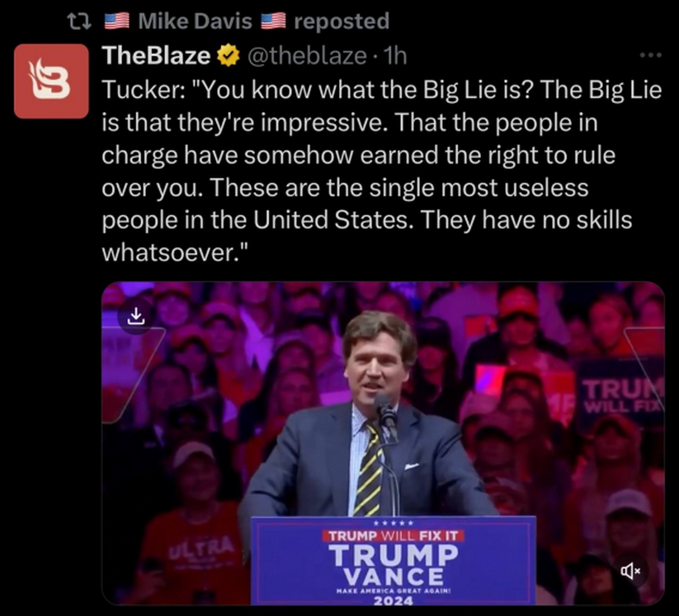The width and height of the screenshot is (679, 616).
Task: Click the 2024 text on the podium
Action: click(x=393, y=600)
